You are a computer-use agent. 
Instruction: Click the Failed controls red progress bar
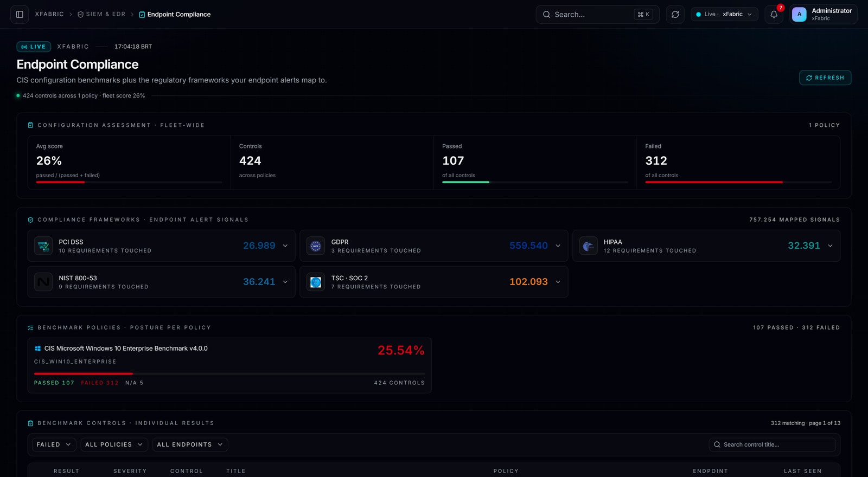pos(714,183)
